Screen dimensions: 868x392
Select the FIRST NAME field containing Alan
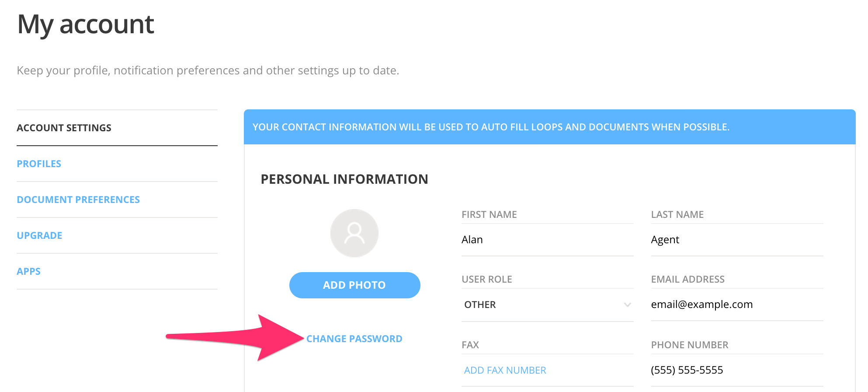tap(547, 239)
